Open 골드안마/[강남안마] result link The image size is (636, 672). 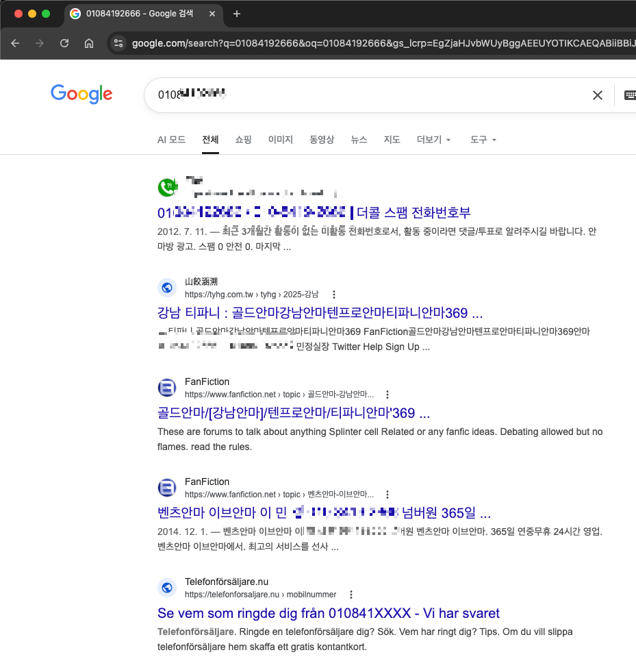pos(294,412)
